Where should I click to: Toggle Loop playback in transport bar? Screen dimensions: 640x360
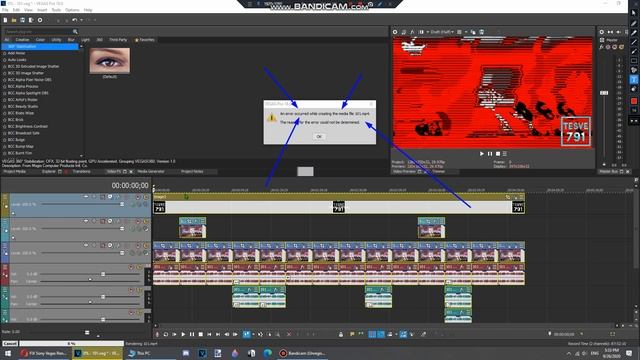pos(166,334)
